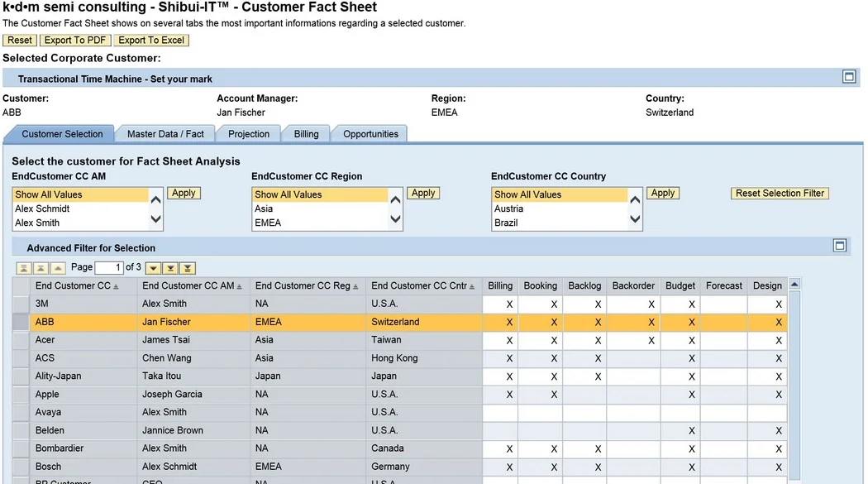The height and width of the screenshot is (484, 868).
Task: Sort by End Customer CC Cntr column
Action: pyautogui.click(x=472, y=287)
